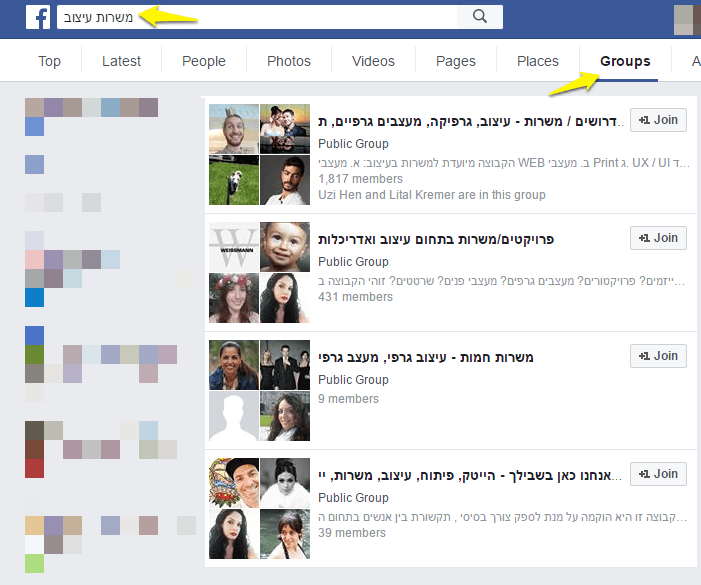Click the Groups tab

[625, 61]
